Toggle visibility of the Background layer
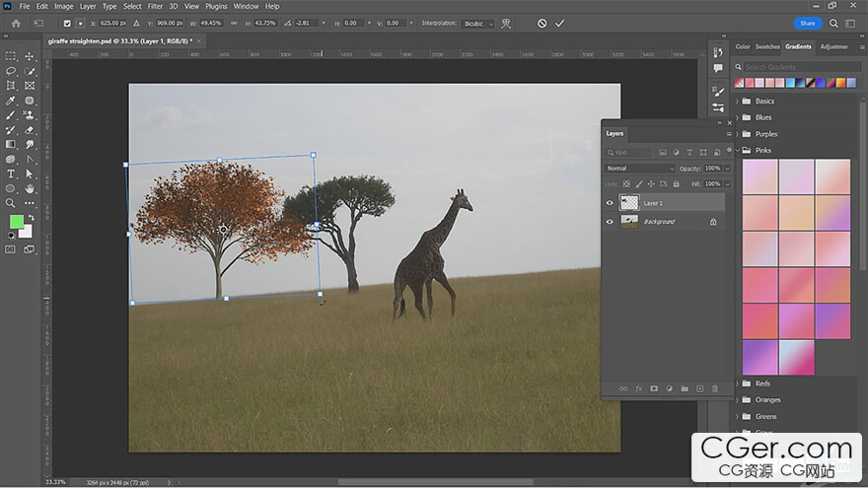Image resolution: width=868 pixels, height=488 pixels. [610, 222]
